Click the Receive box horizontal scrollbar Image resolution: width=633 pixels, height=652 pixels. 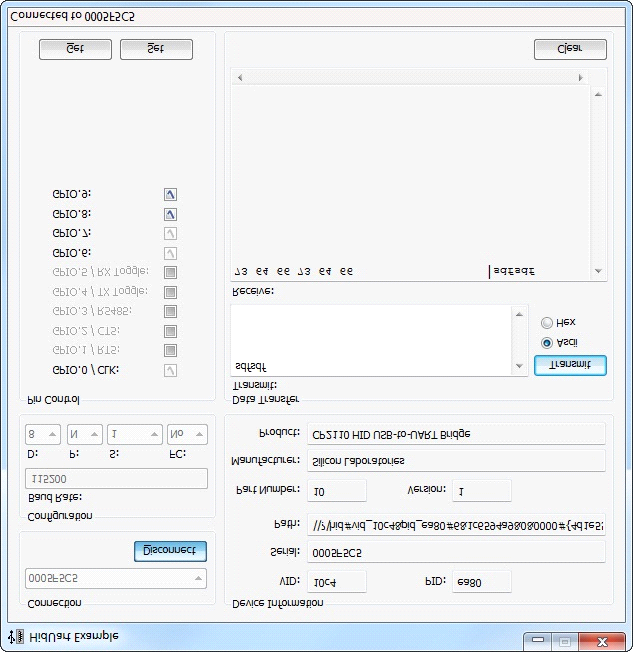(x=410, y=77)
